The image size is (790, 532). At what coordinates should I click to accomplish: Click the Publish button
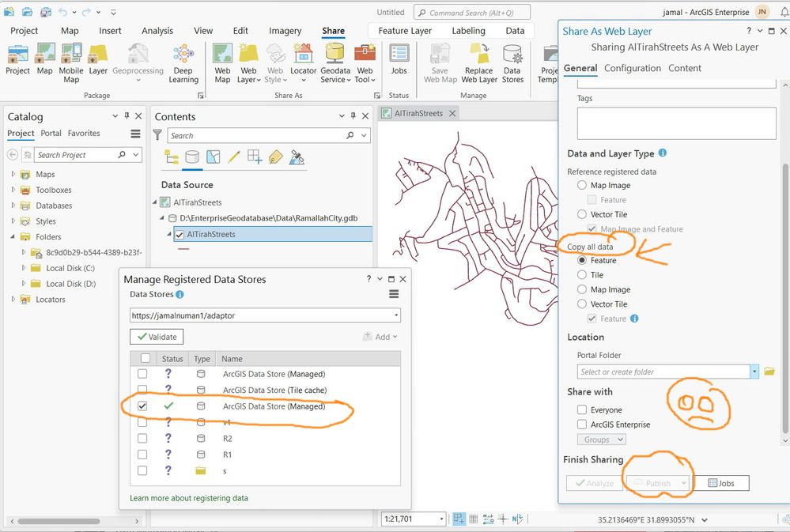point(657,483)
